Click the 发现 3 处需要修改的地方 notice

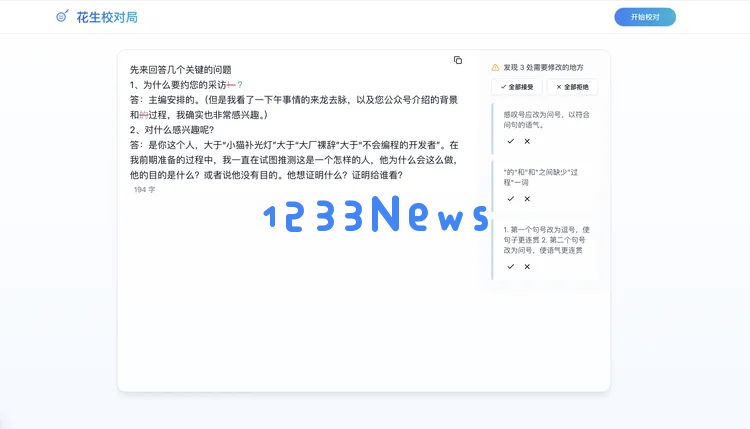tap(543, 67)
